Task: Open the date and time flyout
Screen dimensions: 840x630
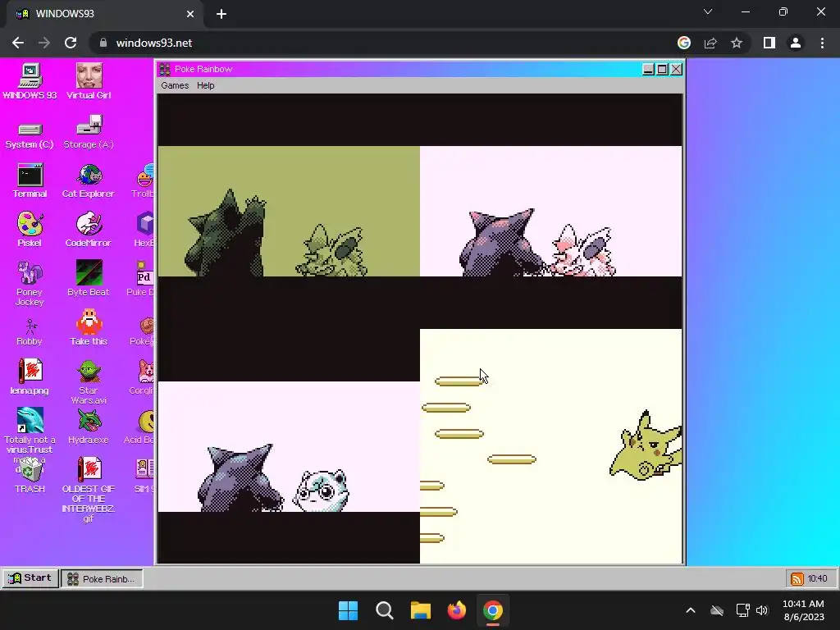Action: (803, 610)
